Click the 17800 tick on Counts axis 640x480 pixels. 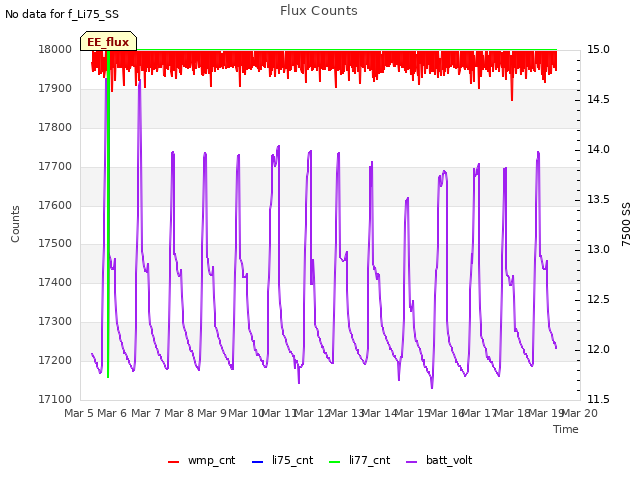(55, 127)
